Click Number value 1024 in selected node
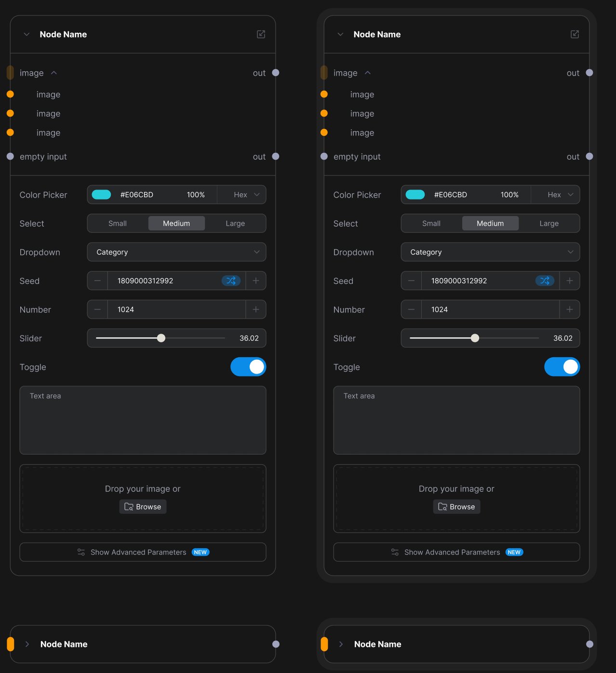 coord(439,310)
